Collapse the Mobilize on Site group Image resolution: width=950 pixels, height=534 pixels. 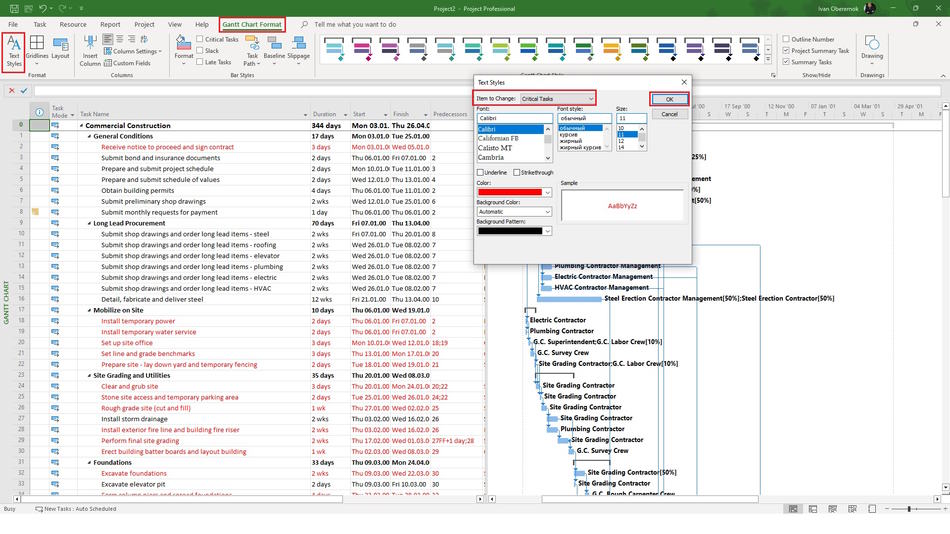coord(90,310)
